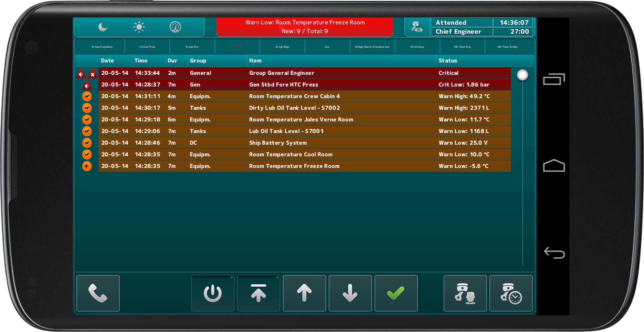The height and width of the screenshot is (332, 644).
Task: Acknowledge alarm with green checkmark button
Action: [x=396, y=293]
